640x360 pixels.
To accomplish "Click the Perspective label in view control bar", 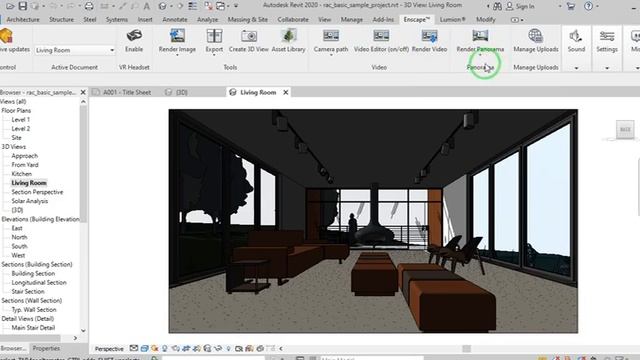I will point(109,349).
